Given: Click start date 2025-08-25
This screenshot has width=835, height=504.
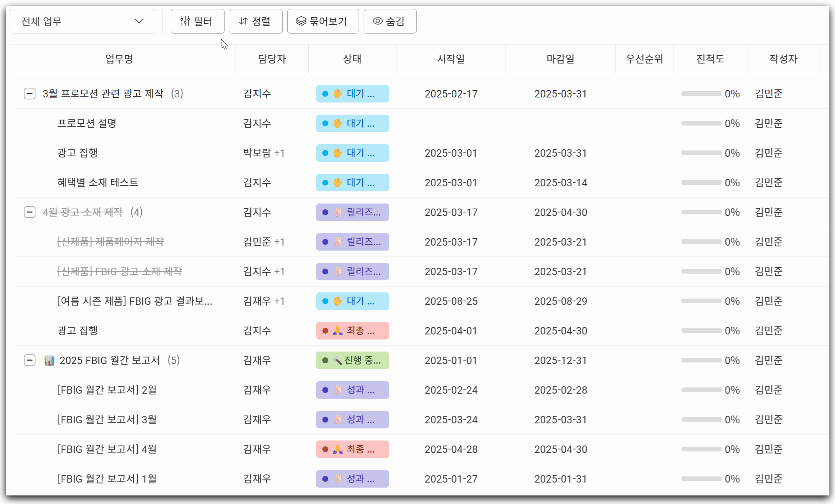Looking at the screenshot, I should coord(451,301).
